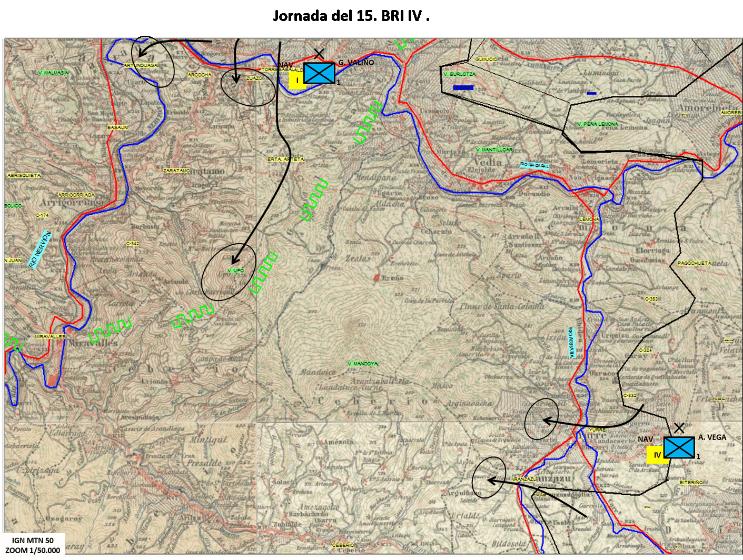Click the green BOLICO label
743x560 pixels.
(13, 205)
